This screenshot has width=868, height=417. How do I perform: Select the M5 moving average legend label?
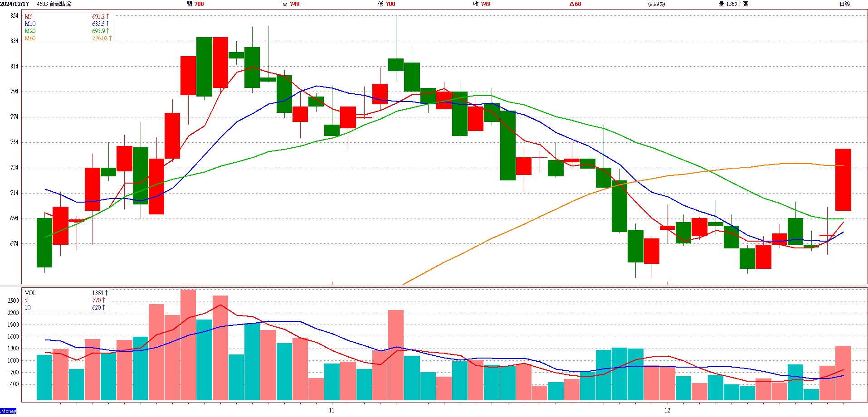coord(29,16)
